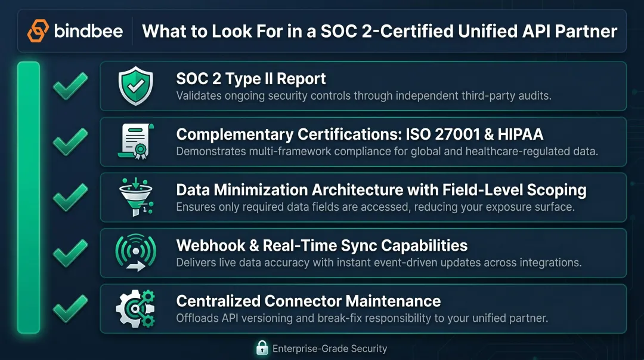
Task: Click the checkmark left of Complementary Certifications
Action: click(x=70, y=142)
